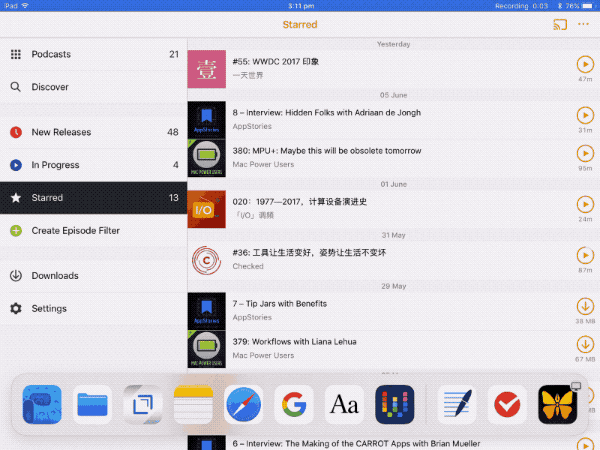The width and height of the screenshot is (600, 450).
Task: Launch the overlapping squares app in dock
Action: [x=143, y=404]
